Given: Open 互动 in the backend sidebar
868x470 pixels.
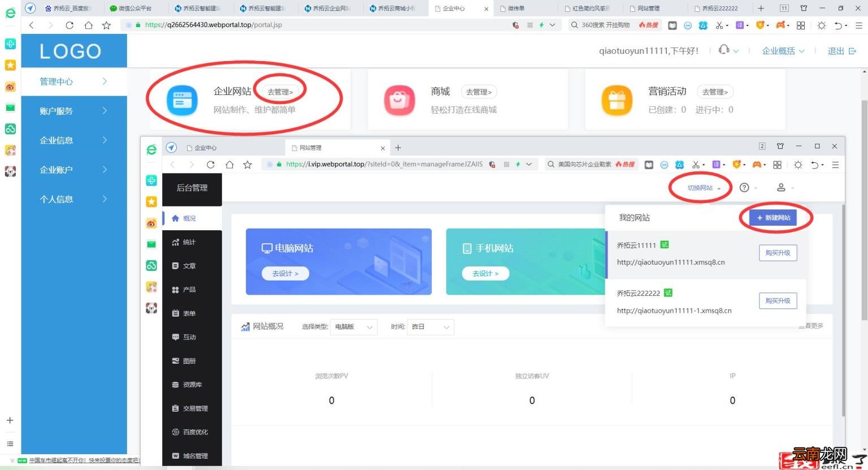Looking at the screenshot, I should tap(192, 337).
